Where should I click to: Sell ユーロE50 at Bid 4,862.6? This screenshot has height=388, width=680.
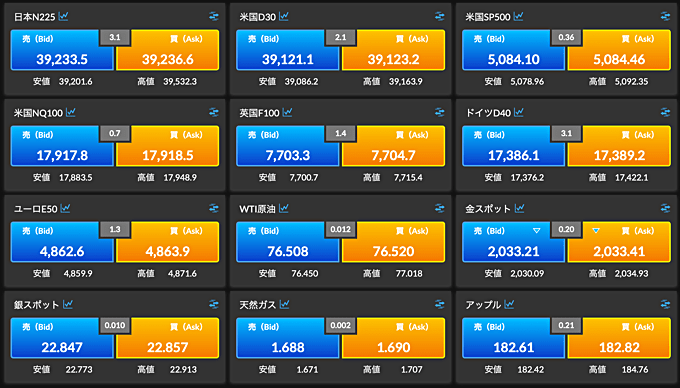(62, 242)
